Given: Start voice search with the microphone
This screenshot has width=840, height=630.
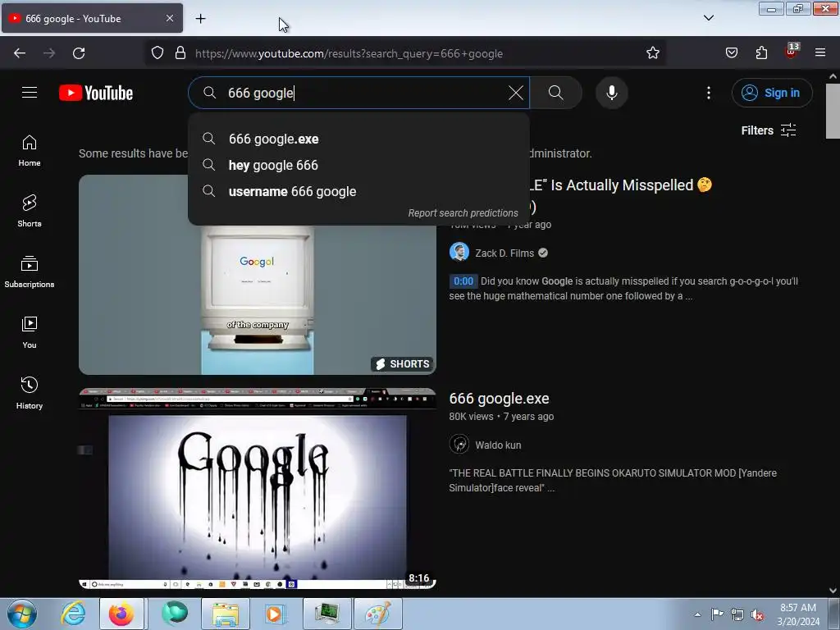Looking at the screenshot, I should (611, 93).
